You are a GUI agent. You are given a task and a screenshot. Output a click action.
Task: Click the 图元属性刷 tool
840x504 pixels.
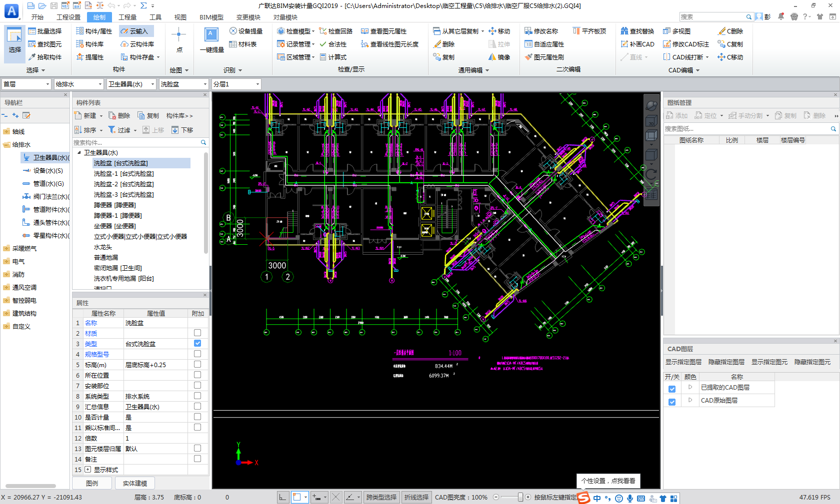544,57
